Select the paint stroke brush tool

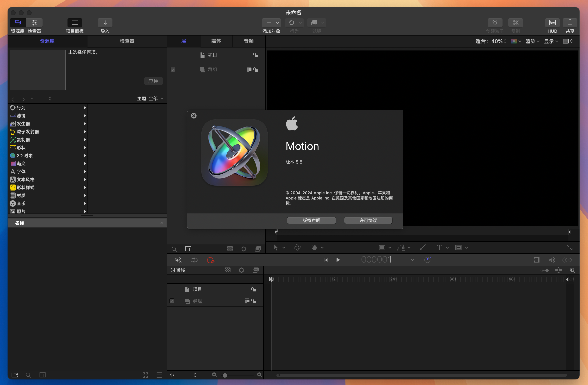click(422, 248)
